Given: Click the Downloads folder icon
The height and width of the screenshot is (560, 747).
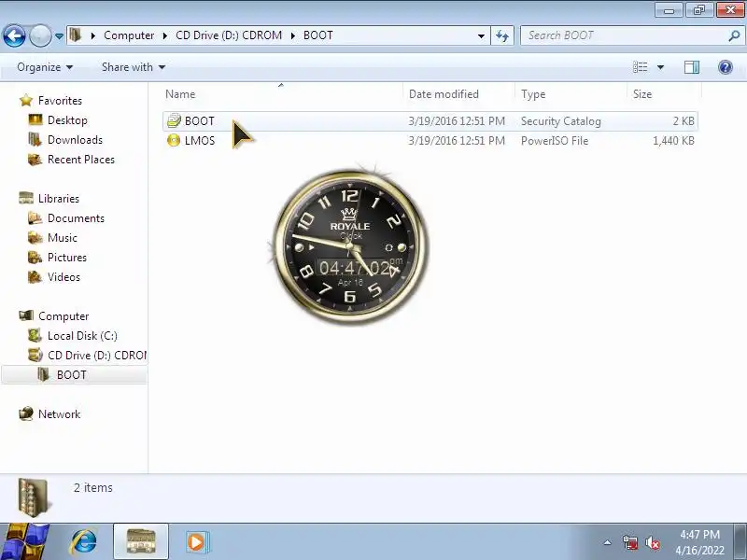Looking at the screenshot, I should [x=35, y=139].
